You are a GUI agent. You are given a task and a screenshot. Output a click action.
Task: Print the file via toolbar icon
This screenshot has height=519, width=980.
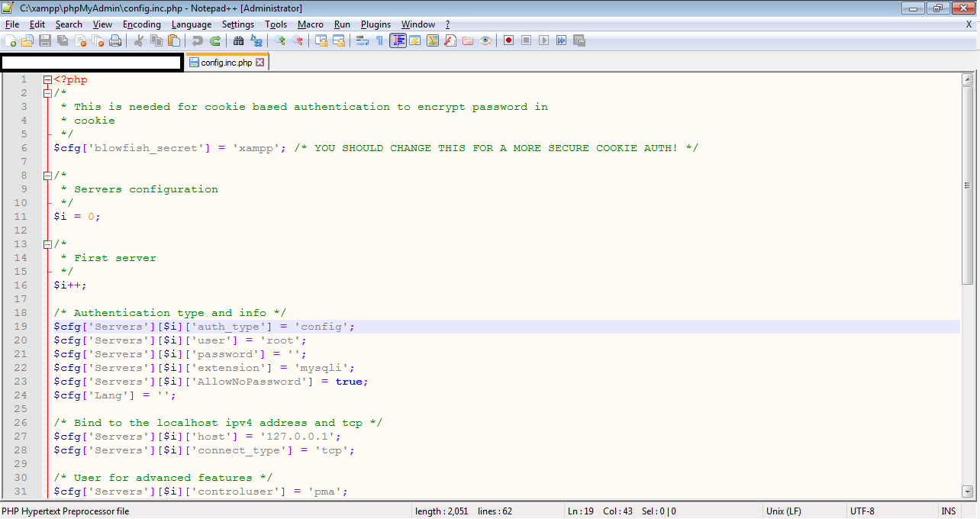pyautogui.click(x=114, y=40)
